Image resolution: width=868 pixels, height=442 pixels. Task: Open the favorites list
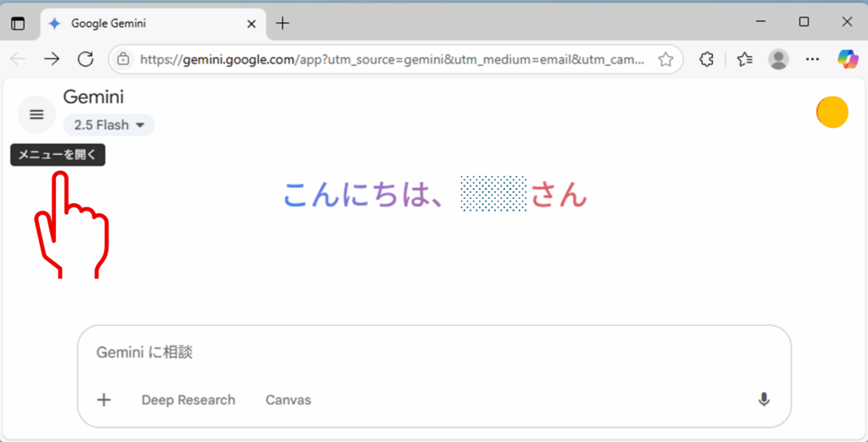745,59
